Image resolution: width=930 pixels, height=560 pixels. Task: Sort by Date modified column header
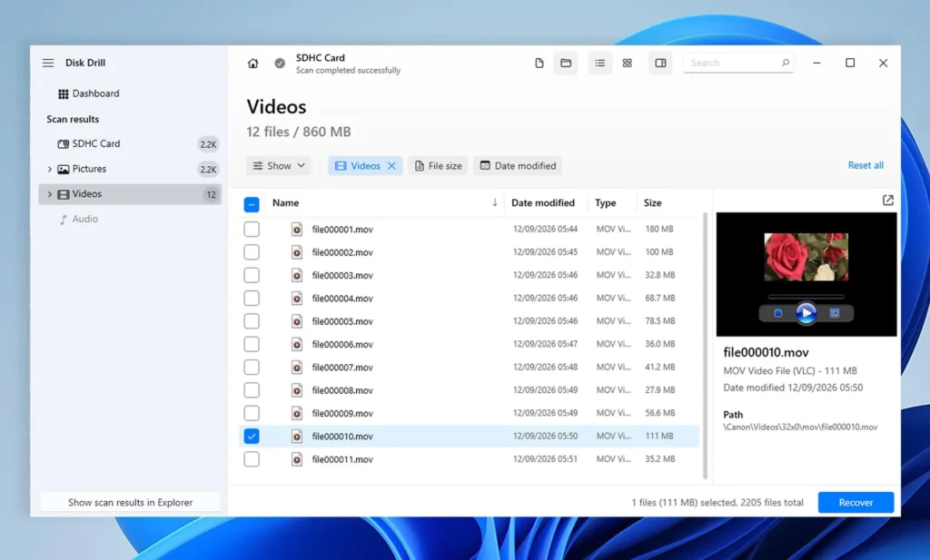coord(543,202)
